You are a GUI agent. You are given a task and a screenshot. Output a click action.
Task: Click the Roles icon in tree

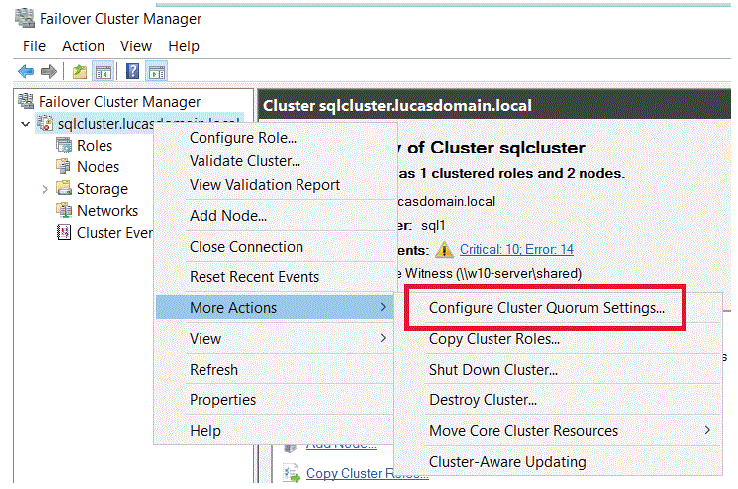coord(64,145)
